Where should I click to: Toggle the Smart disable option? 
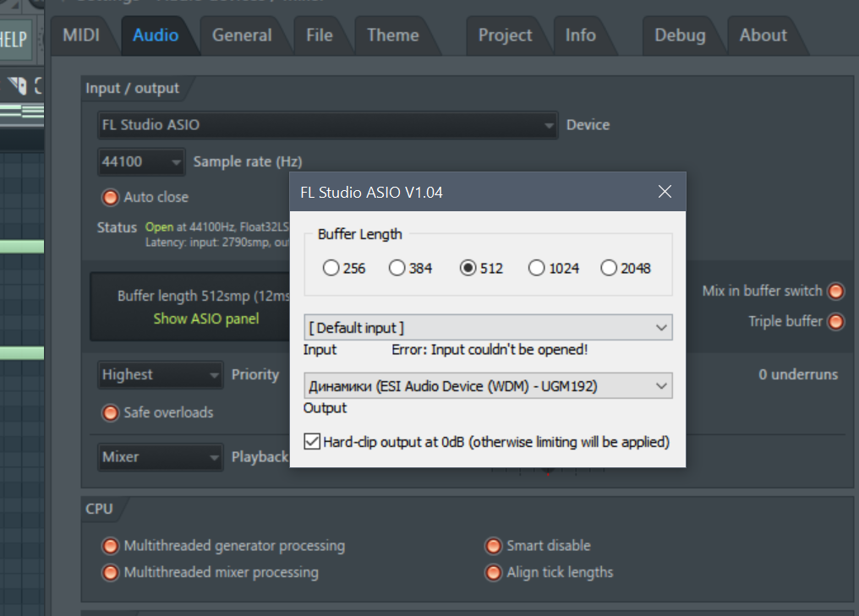[x=493, y=546]
